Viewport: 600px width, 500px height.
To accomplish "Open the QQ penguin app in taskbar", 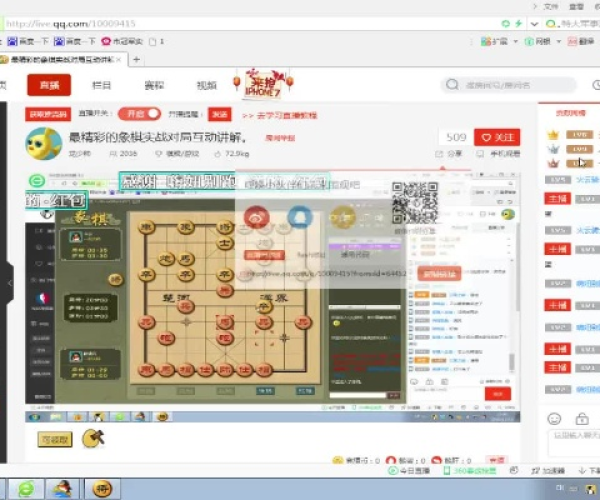I will click(62, 489).
